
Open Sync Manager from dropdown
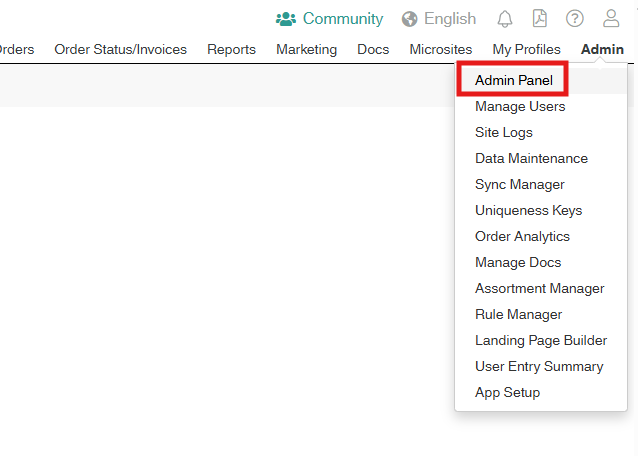pos(520,184)
